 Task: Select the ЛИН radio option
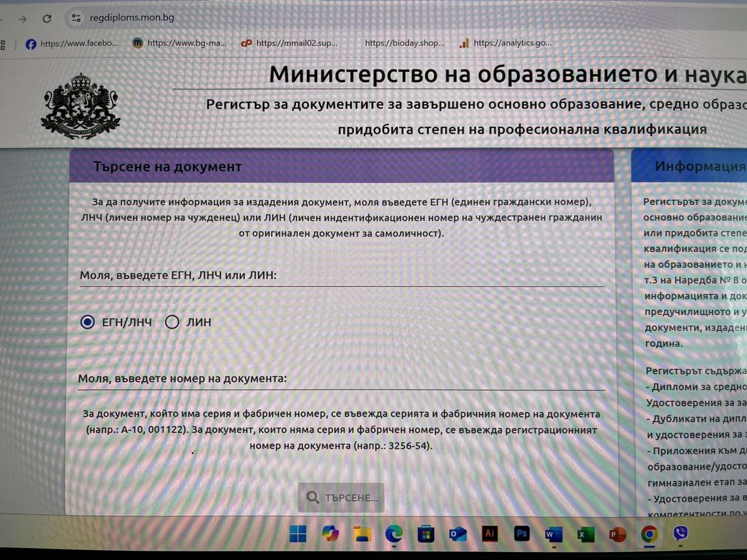[x=172, y=322]
